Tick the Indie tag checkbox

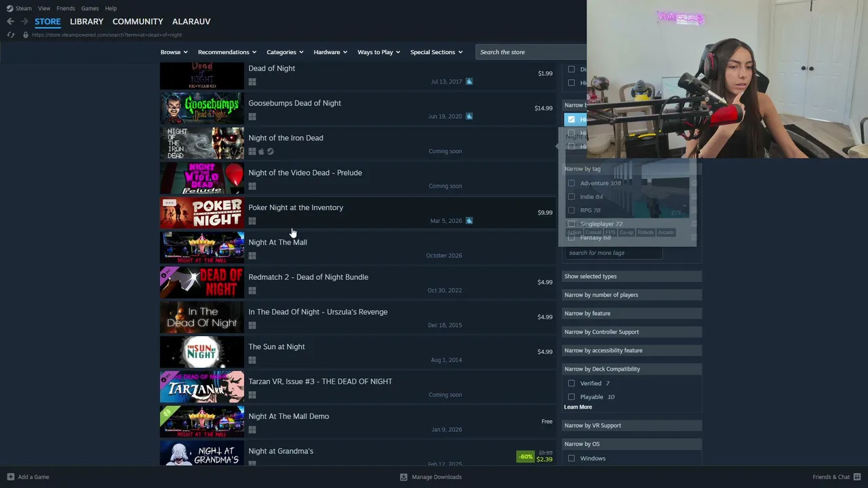(x=571, y=197)
